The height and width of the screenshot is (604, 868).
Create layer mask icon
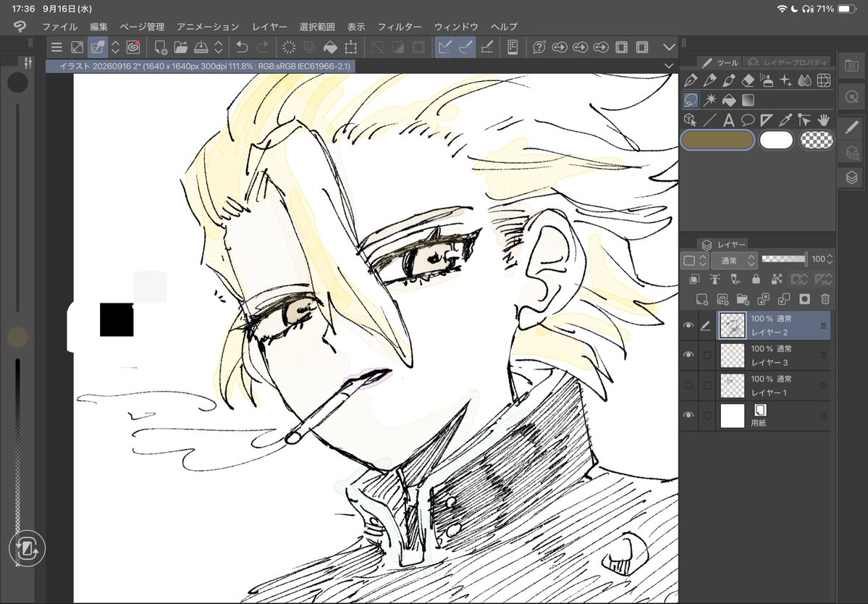pos(805,300)
